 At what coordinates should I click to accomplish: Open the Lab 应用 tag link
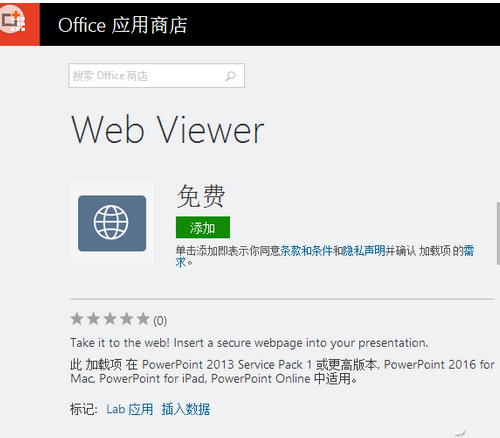point(130,409)
